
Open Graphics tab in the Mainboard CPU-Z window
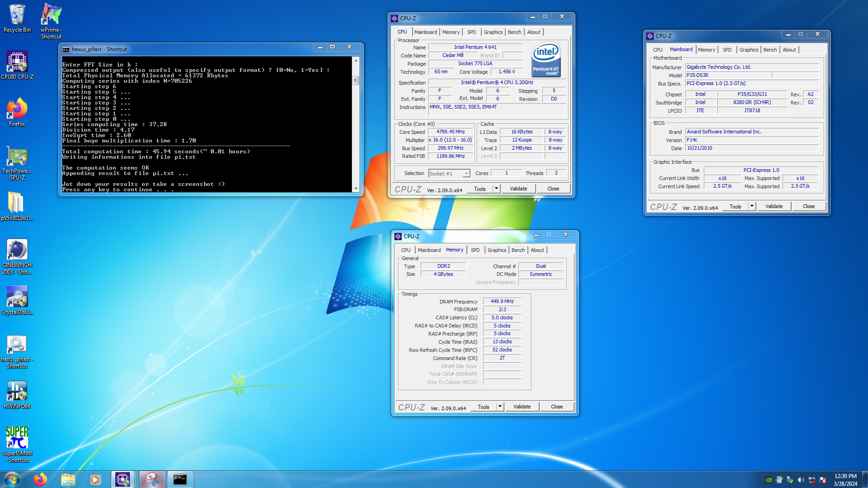pos(749,50)
